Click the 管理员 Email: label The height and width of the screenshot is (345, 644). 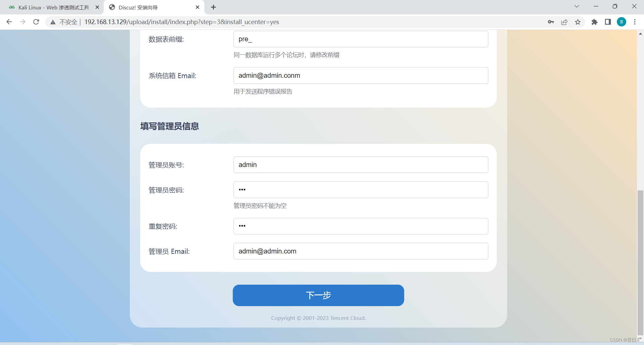[169, 251]
